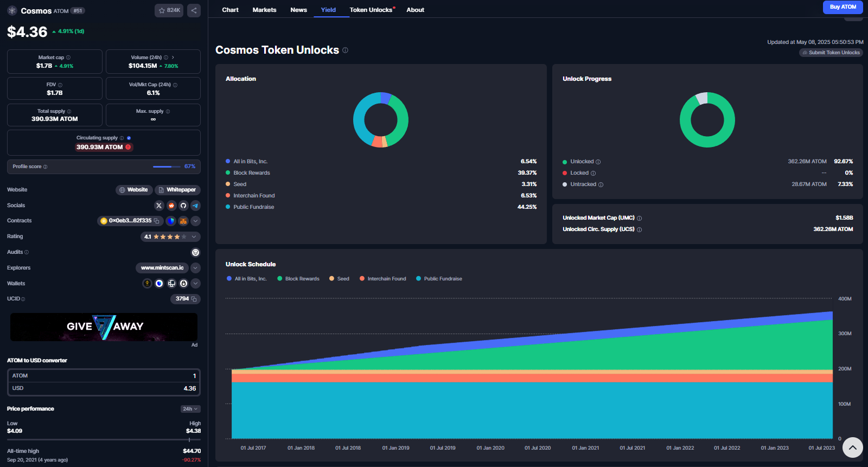Click the Allocation donut chart

coord(381,120)
